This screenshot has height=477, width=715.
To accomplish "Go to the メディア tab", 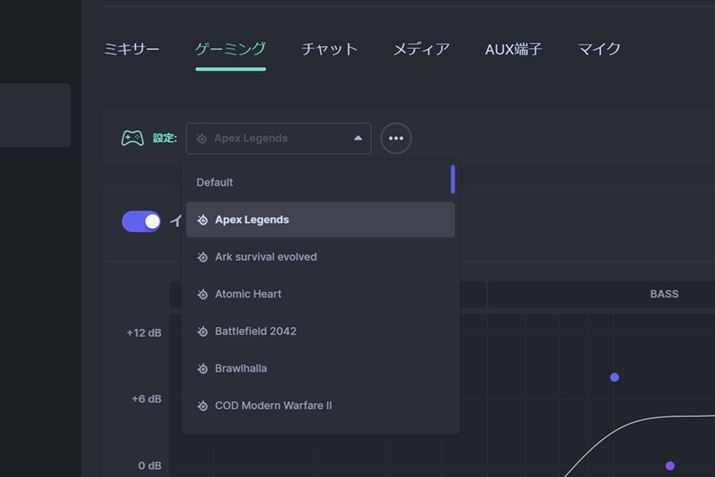I will point(421,49).
